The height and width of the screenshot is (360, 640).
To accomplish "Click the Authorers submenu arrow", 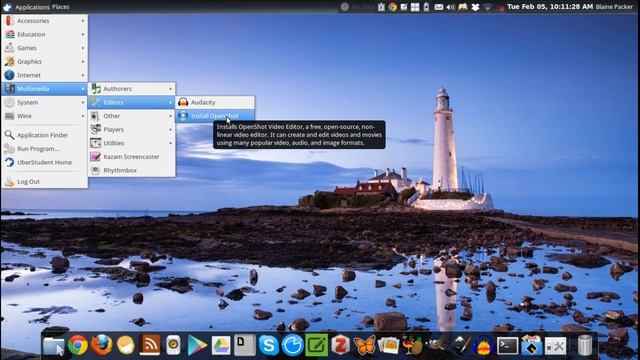I will (171, 89).
